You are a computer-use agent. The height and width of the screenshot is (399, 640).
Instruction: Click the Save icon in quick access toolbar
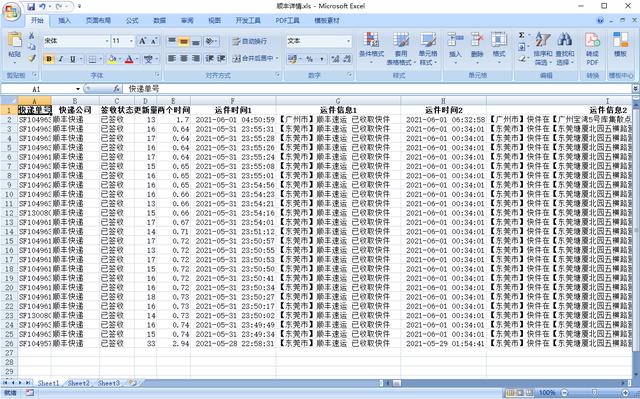click(x=31, y=7)
